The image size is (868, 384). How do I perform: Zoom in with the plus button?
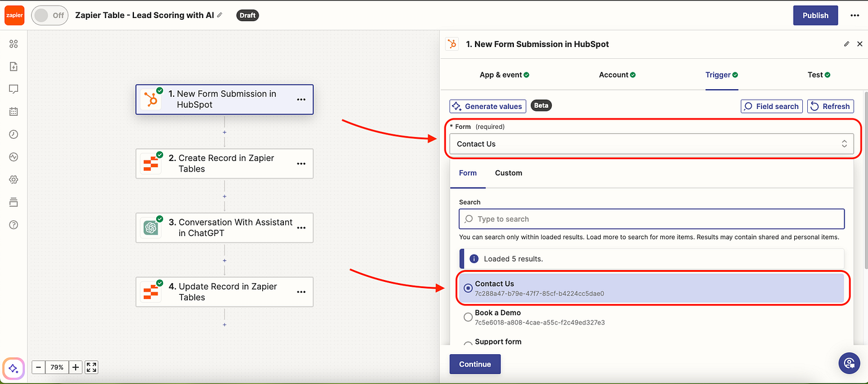[76, 367]
